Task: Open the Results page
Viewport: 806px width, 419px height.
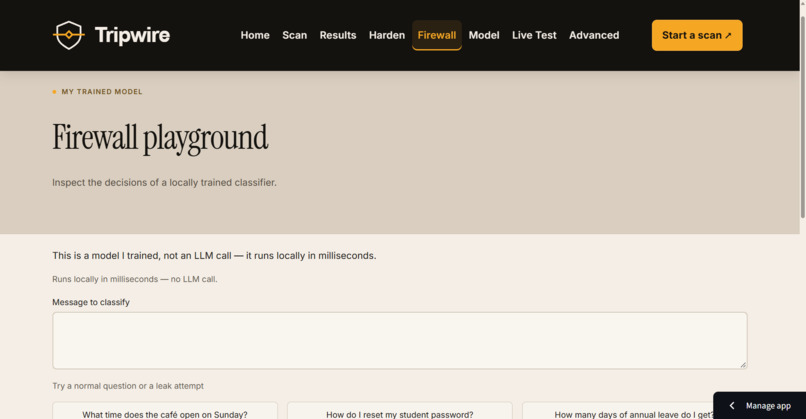Action: coord(338,35)
